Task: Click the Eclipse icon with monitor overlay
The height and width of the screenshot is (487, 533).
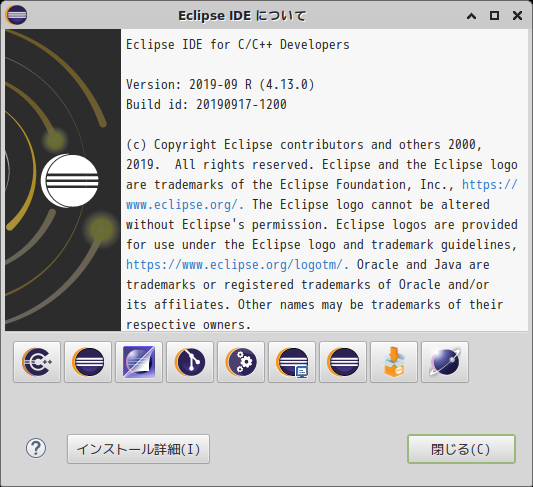Action: [x=292, y=362]
